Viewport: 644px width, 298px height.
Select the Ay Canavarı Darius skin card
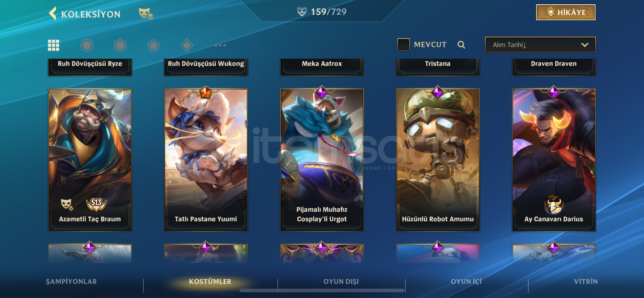tap(554, 160)
